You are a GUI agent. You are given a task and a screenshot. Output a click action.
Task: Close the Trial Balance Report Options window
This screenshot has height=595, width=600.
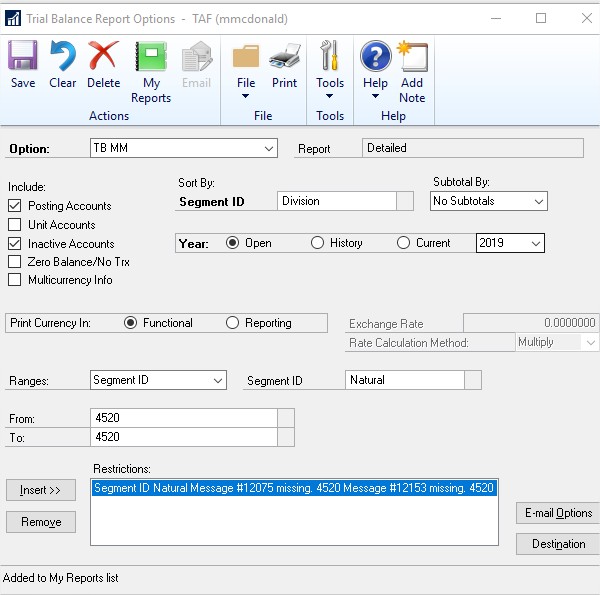click(x=587, y=18)
